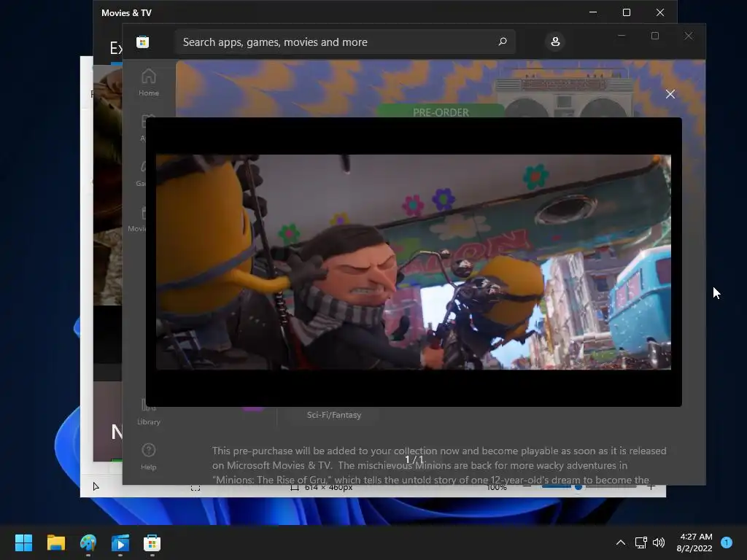Click the Movies & TV window title
Screen dimensions: 747x560
pos(126,13)
